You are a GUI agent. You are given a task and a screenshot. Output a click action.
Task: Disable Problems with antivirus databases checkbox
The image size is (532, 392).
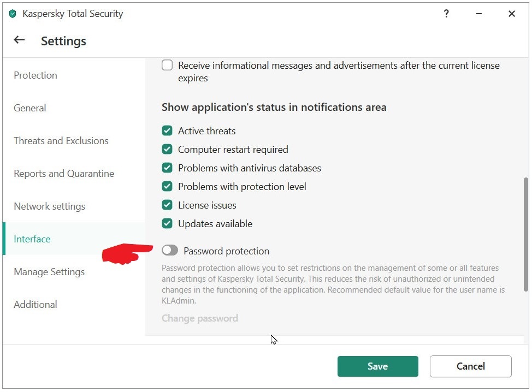coord(167,168)
